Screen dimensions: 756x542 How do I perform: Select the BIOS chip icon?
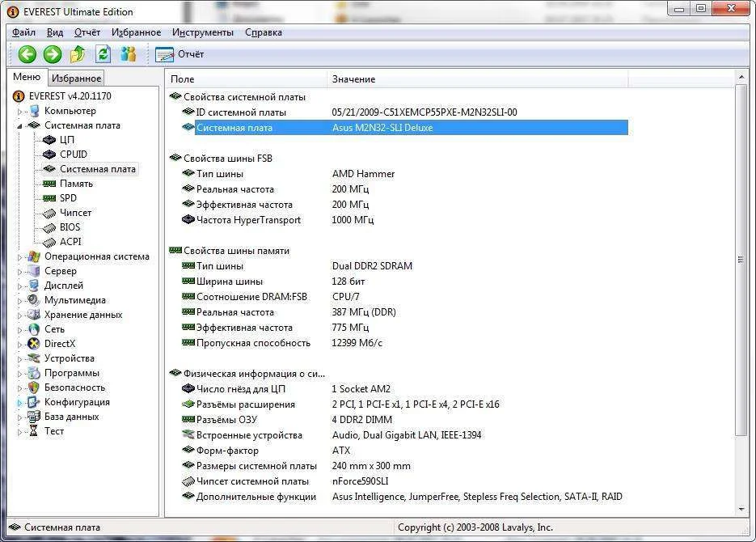49,227
